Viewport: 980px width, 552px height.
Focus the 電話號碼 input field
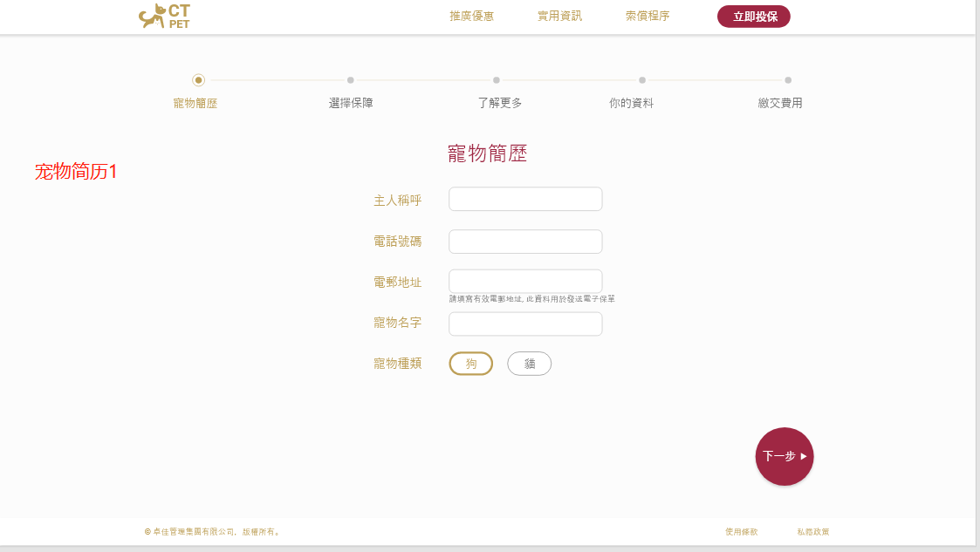[x=525, y=242]
